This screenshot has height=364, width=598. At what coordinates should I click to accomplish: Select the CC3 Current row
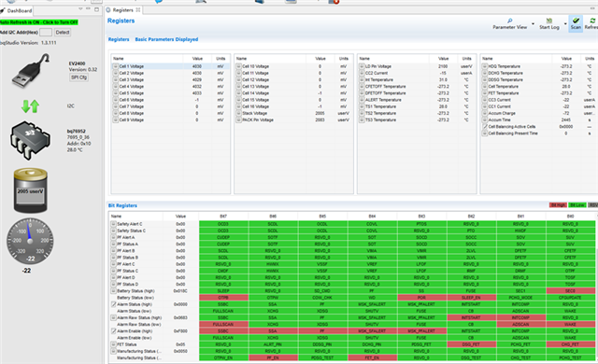click(x=540, y=100)
